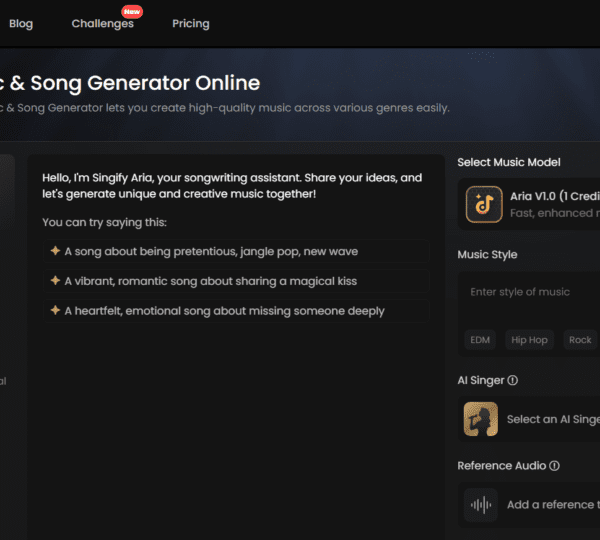Add the Rock style tag
The width and height of the screenshot is (600, 540).
[580, 340]
